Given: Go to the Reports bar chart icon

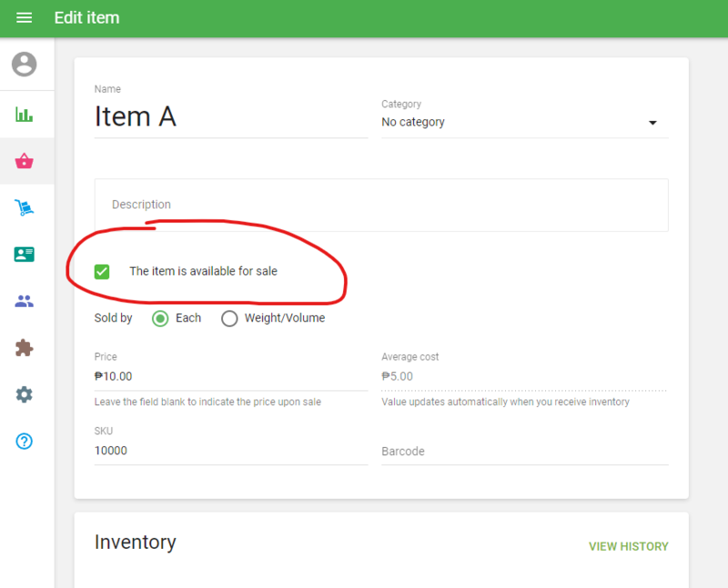Looking at the screenshot, I should click(25, 115).
